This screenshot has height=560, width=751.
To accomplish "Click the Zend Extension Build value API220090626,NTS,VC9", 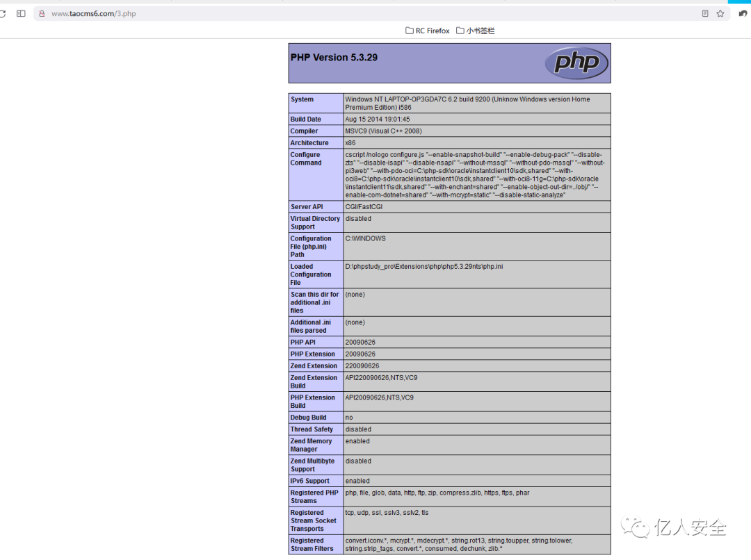I will tap(381, 378).
